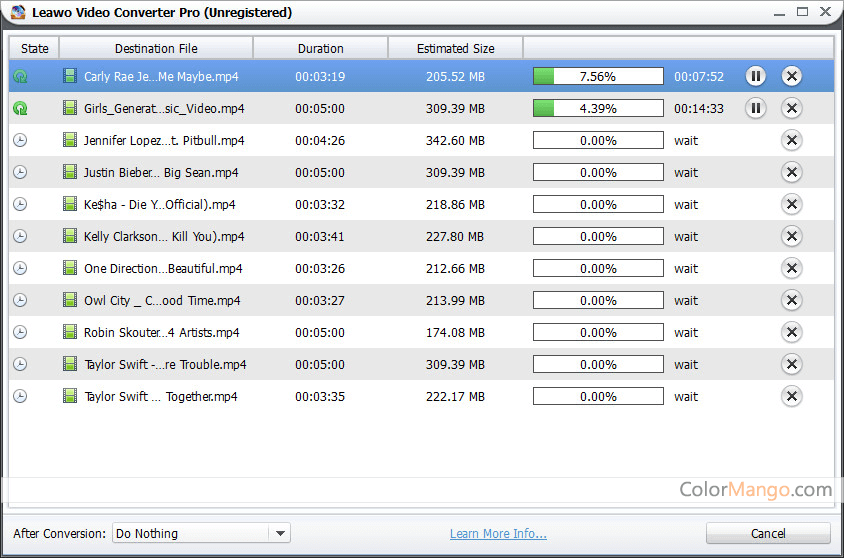Cancel the Robin Skouter file conversion
Viewport: 844px width, 558px height.
pos(791,333)
